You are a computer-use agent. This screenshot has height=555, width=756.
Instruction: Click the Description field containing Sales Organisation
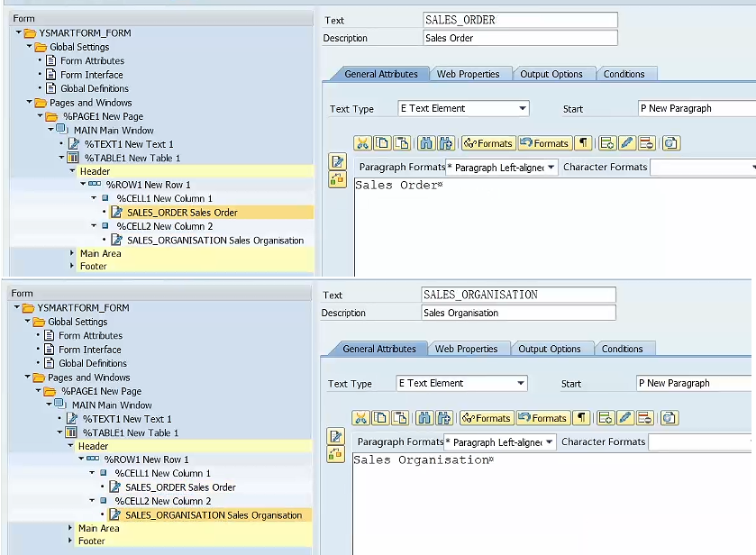(518, 313)
